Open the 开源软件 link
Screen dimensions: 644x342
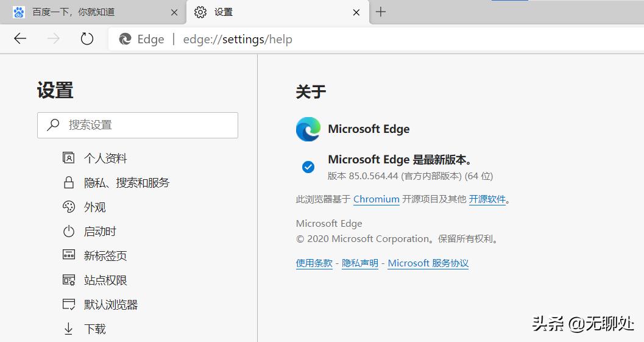(x=487, y=199)
